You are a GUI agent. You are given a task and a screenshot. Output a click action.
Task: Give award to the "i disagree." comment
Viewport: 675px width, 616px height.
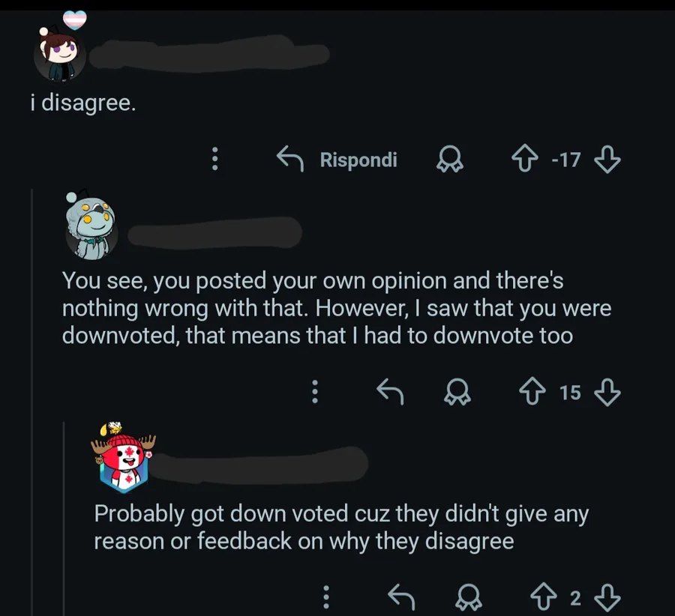pyautogui.click(x=450, y=159)
